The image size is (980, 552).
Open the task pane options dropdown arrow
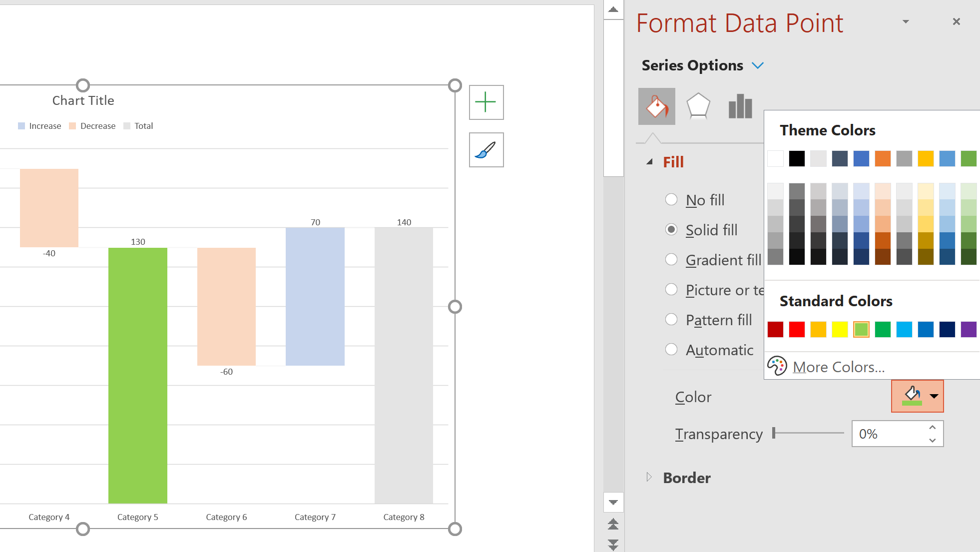(906, 21)
